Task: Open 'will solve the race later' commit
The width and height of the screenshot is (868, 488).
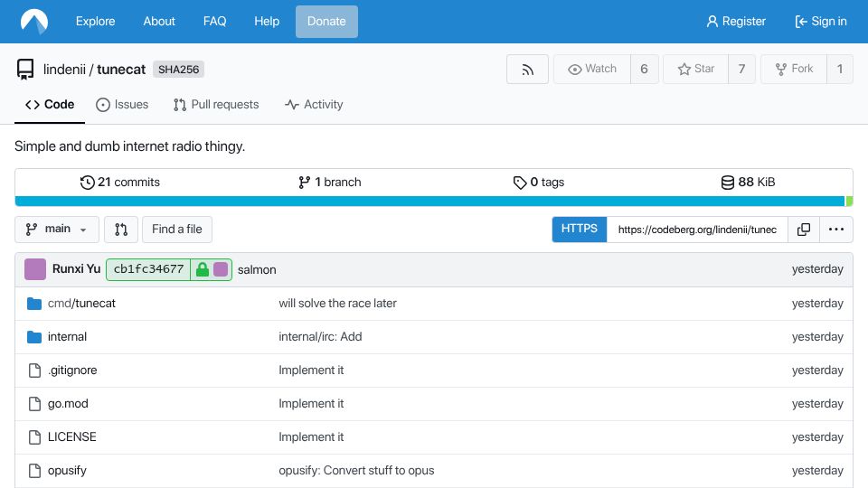Action: tap(337, 304)
